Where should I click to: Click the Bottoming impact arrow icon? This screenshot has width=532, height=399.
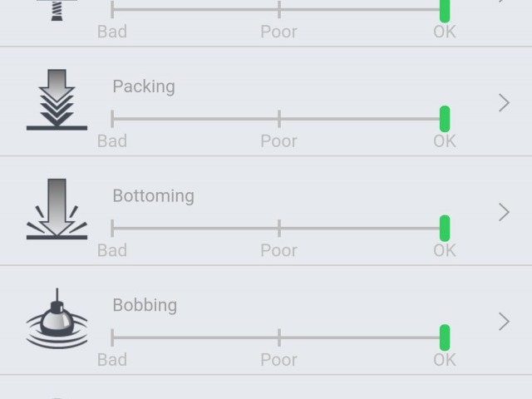coord(57,210)
